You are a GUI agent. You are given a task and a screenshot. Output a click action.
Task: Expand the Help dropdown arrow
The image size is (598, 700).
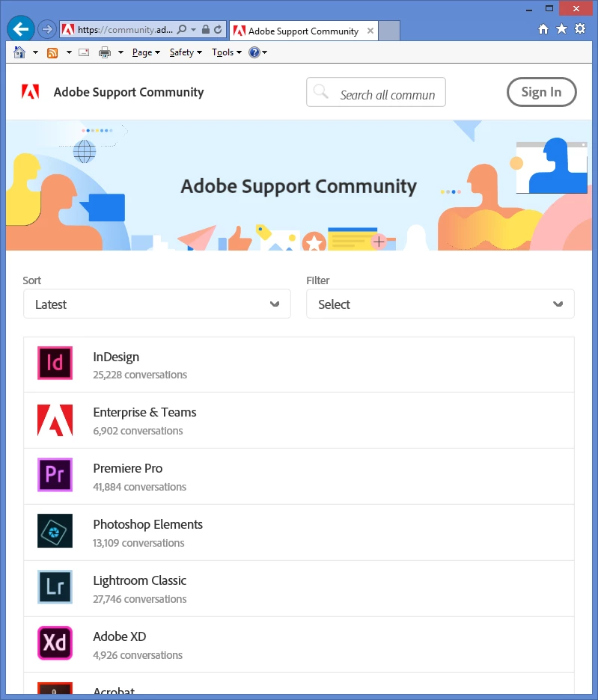pyautogui.click(x=265, y=52)
